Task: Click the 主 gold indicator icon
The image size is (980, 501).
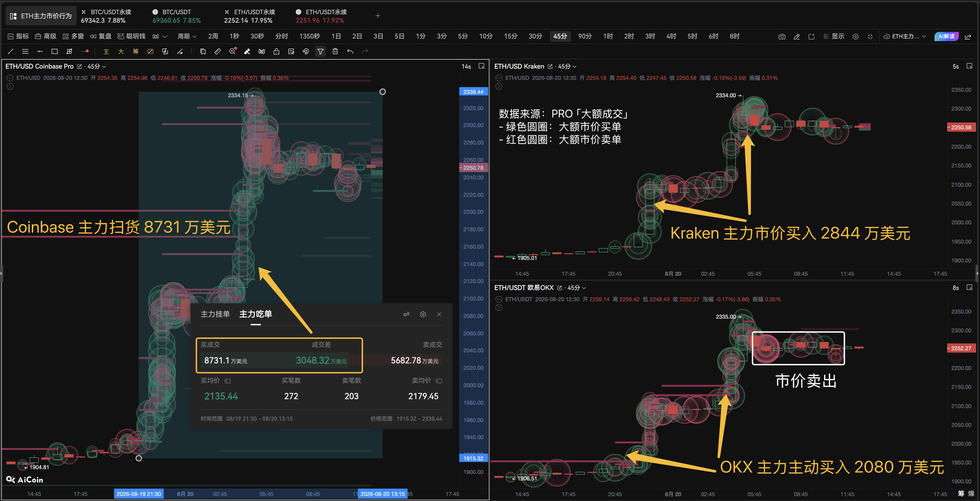Action: [106, 51]
